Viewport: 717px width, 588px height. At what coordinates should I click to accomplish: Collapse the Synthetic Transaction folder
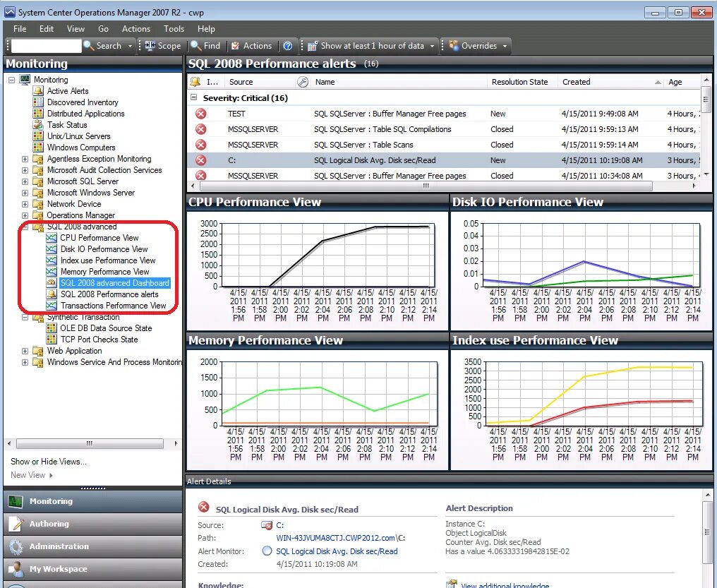(25, 317)
